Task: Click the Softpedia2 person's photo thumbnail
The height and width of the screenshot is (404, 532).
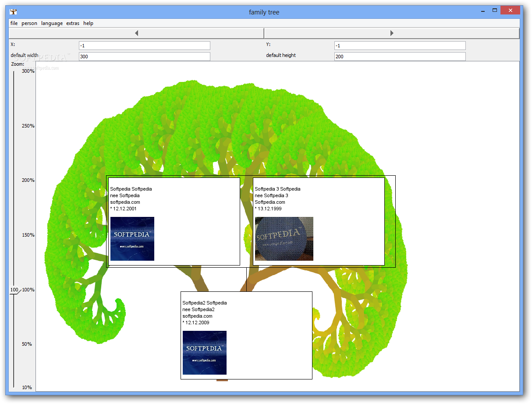Action: (x=205, y=353)
